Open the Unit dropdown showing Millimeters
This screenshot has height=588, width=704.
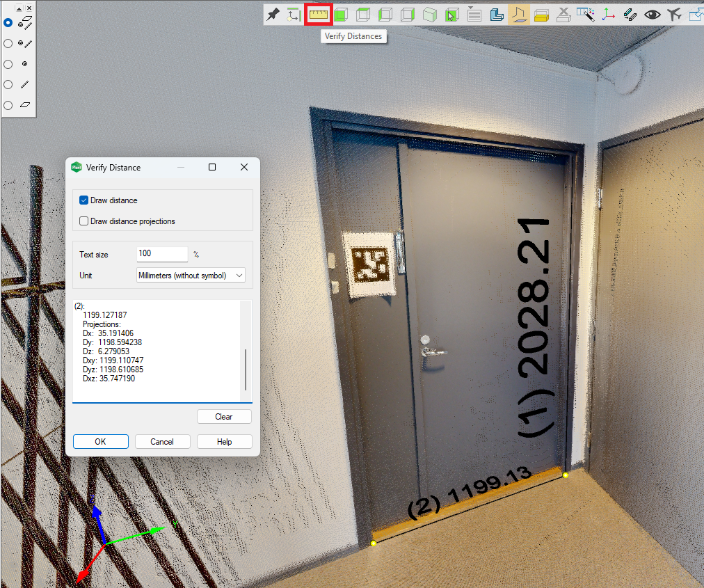point(191,276)
